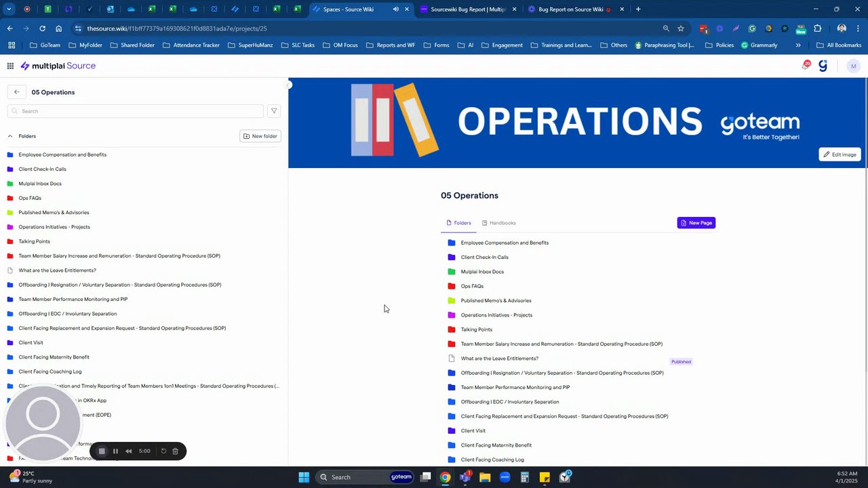This screenshot has height=488, width=868.
Task: Open the SLC Tasks bookmarks folder
Action: tap(298, 45)
